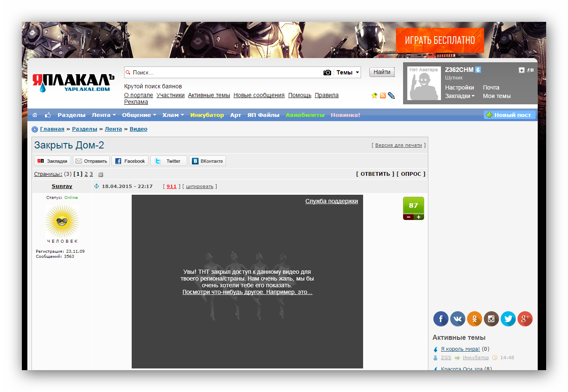
Task: Open Версия для печати link
Action: coord(398,145)
